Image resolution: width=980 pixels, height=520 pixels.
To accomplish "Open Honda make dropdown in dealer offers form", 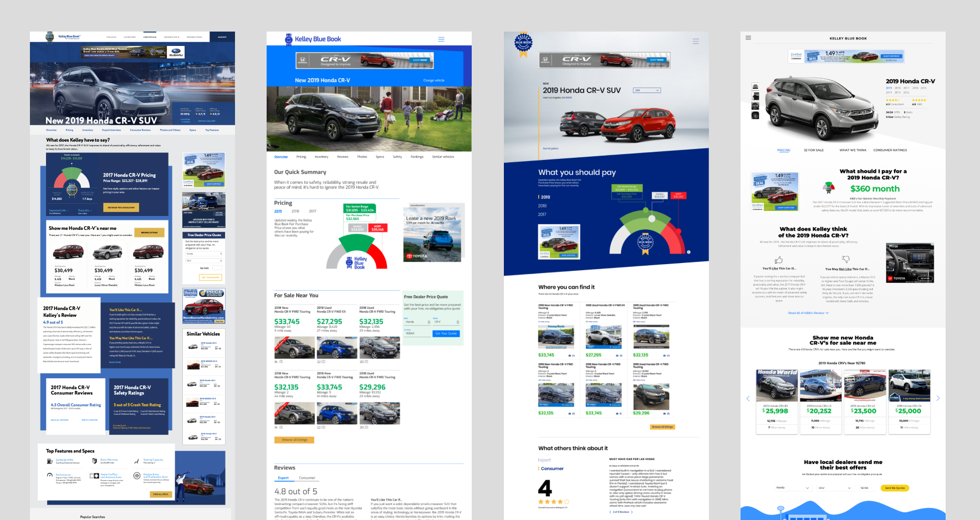I will tap(793, 488).
